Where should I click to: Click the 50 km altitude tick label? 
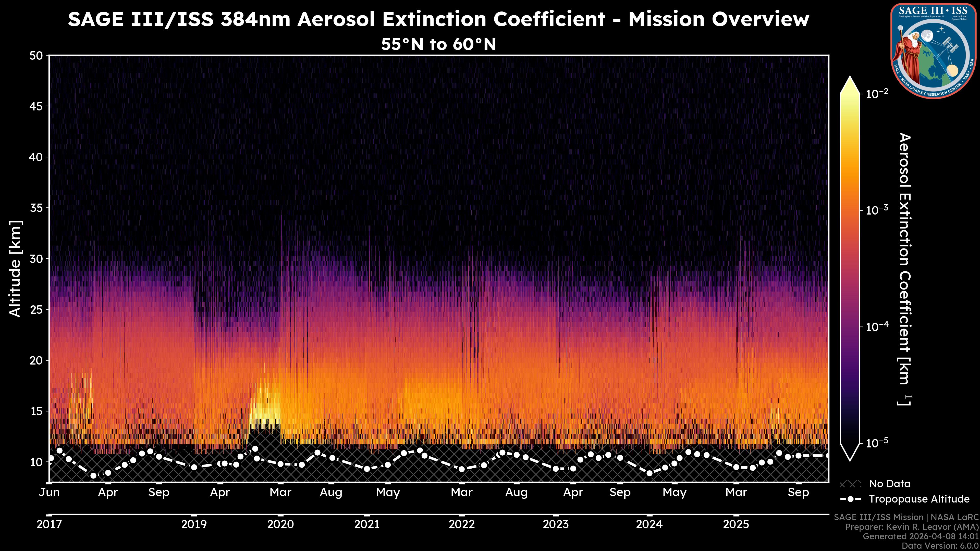pyautogui.click(x=36, y=56)
